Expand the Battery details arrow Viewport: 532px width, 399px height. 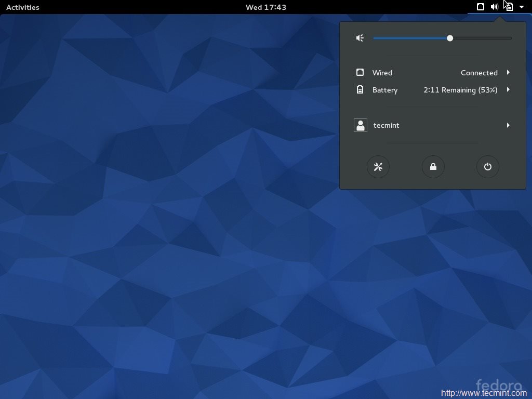(x=508, y=89)
